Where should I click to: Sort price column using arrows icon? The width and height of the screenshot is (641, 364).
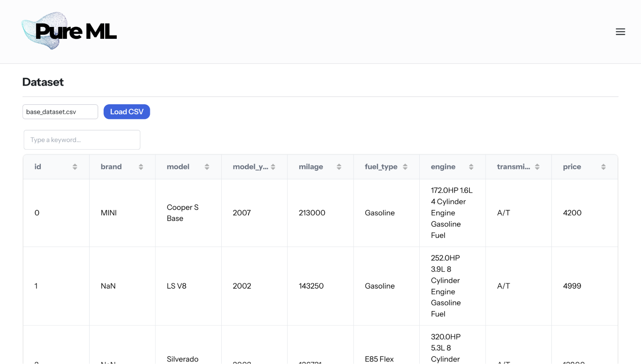603,167
